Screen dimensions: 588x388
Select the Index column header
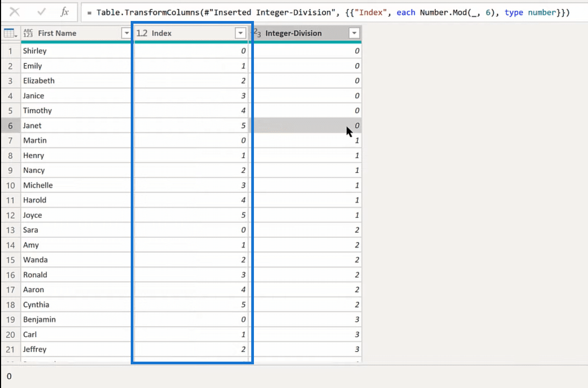coord(192,33)
